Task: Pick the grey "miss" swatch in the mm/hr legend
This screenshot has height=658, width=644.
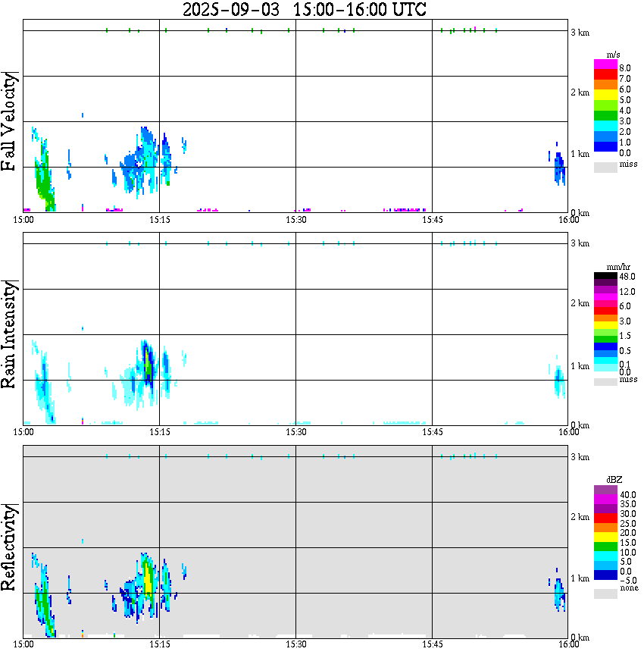Action: [605, 382]
